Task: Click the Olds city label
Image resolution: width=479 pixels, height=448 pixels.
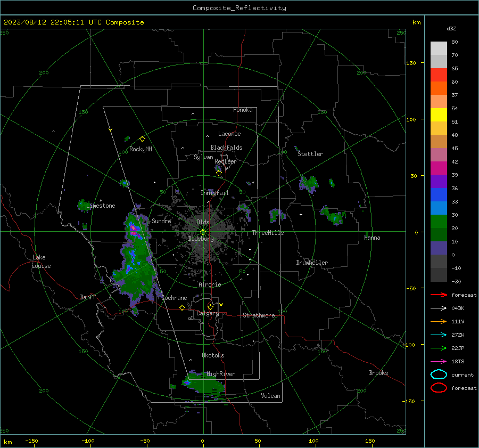Action: 203,222
